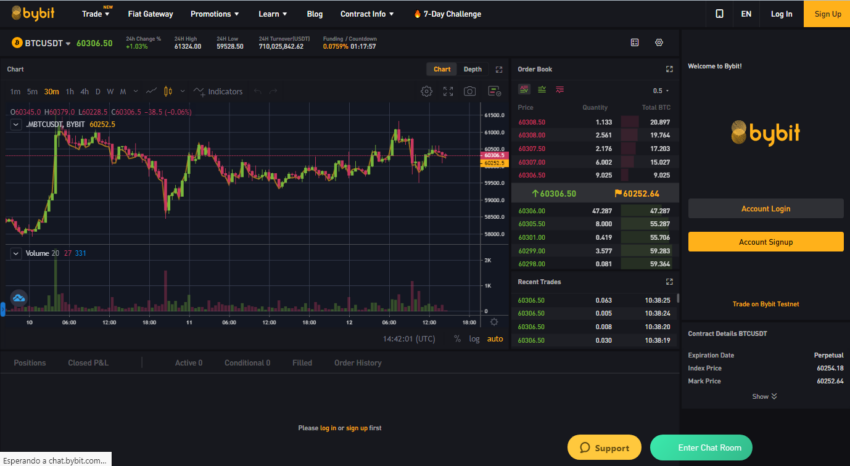The width and height of the screenshot is (850, 466).
Task: Open the Indicators menu in chart toolbar
Action: [218, 92]
